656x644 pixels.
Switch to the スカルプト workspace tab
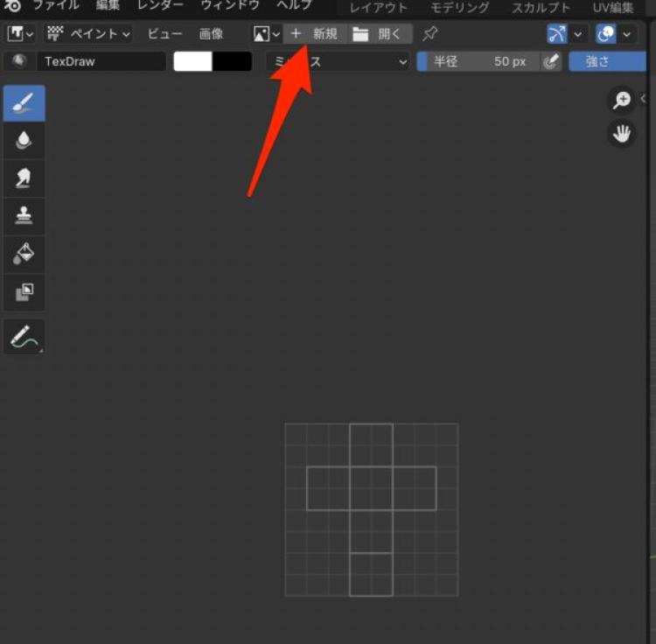(x=541, y=8)
